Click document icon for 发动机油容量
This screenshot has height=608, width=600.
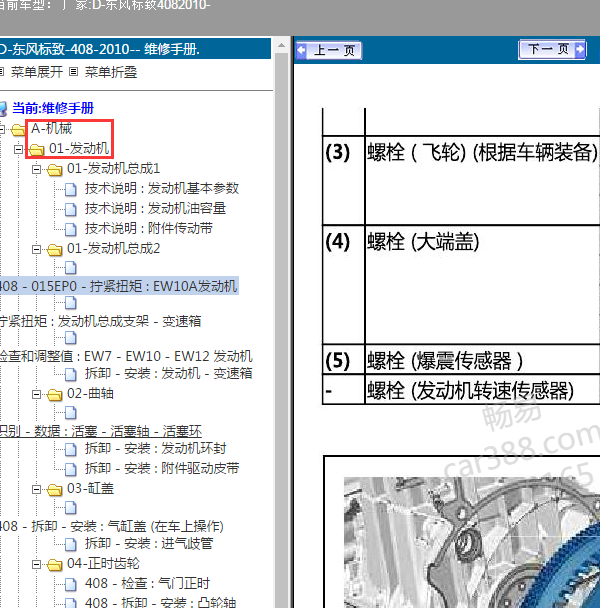pyautogui.click(x=71, y=209)
